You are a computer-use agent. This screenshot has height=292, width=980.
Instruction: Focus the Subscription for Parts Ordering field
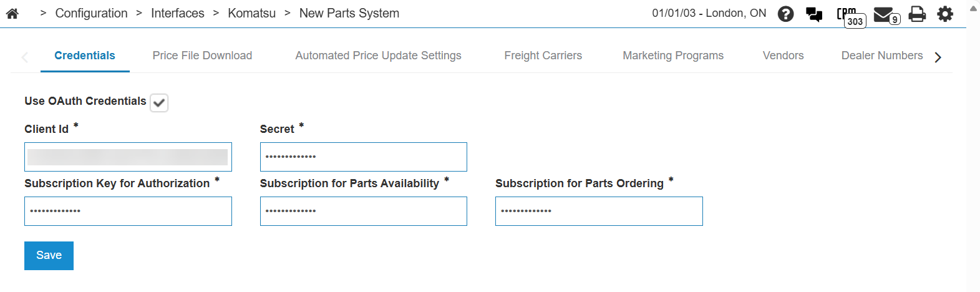pyautogui.click(x=599, y=211)
